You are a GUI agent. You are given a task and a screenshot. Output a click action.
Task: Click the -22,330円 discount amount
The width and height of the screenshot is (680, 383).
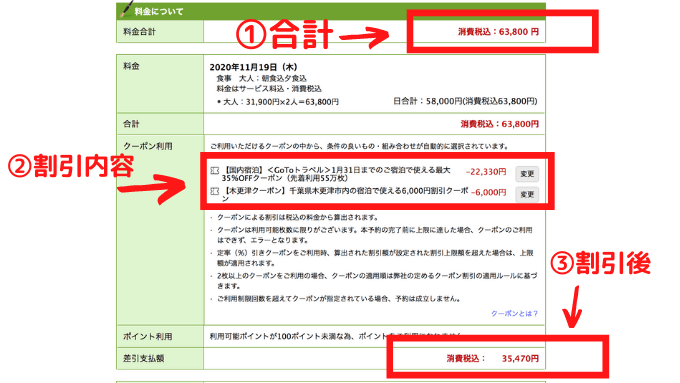pyautogui.click(x=486, y=172)
